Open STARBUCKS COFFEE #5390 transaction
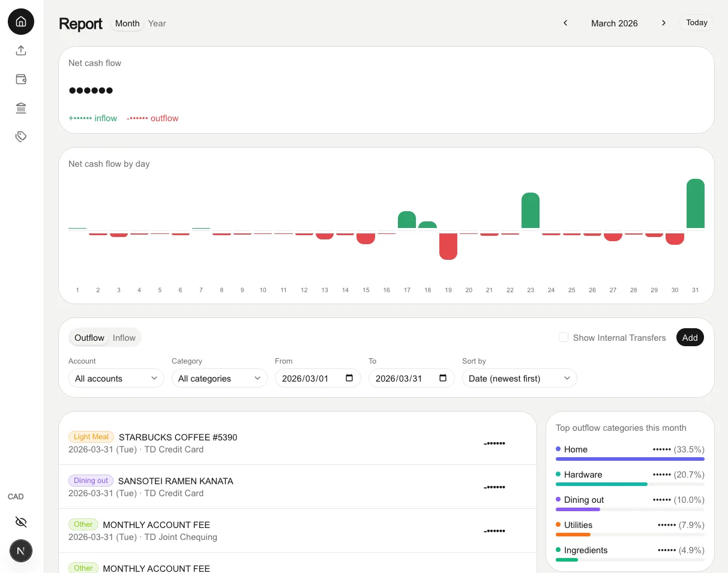Viewport: 728px width, 573px height. pos(298,443)
